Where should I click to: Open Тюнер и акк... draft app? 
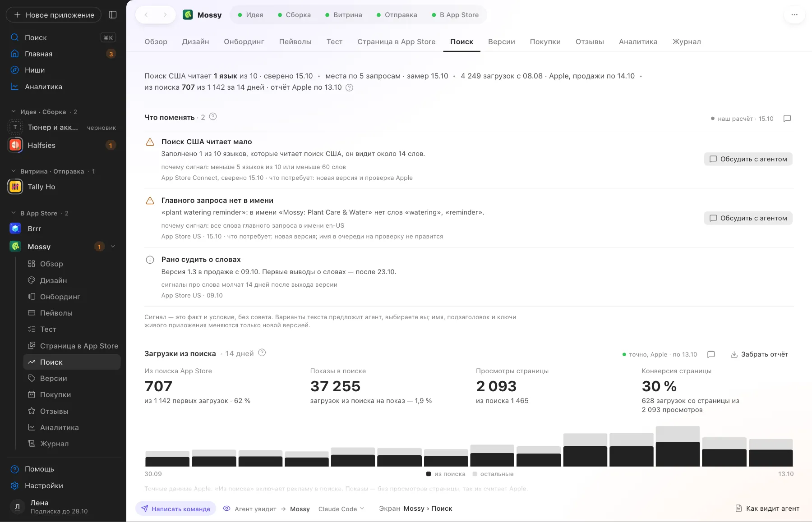point(63,128)
